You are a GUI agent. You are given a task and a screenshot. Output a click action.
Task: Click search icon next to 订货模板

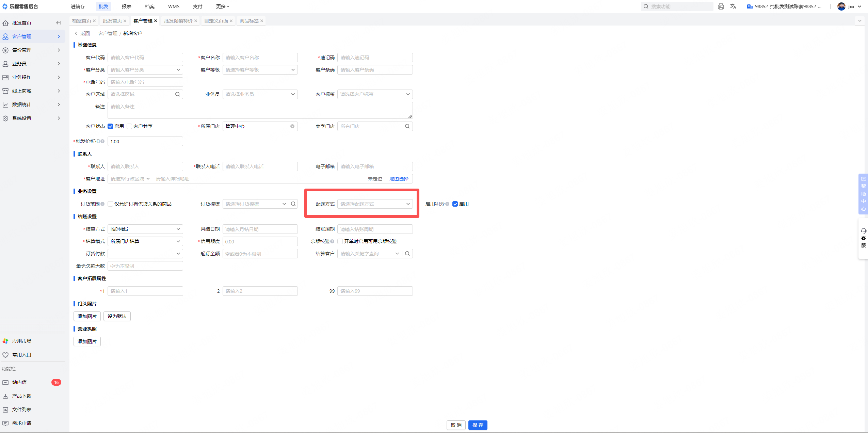click(x=293, y=204)
